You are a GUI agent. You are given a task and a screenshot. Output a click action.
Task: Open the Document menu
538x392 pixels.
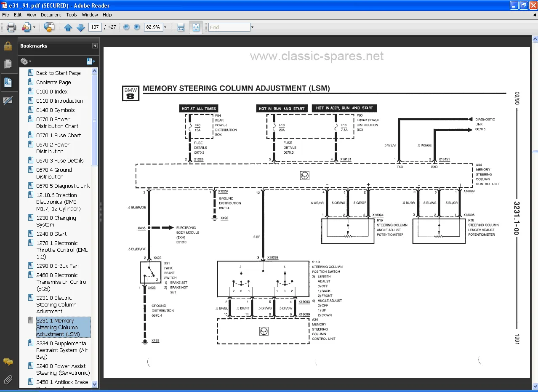[51, 15]
